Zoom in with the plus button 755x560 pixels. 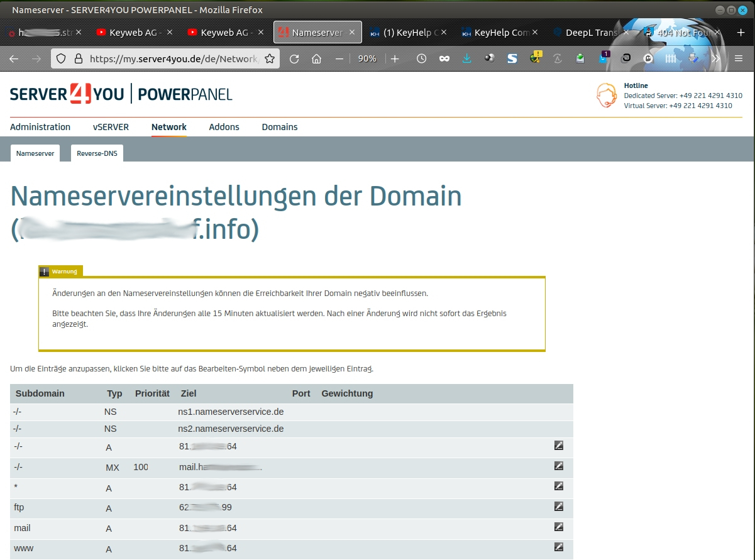point(395,58)
